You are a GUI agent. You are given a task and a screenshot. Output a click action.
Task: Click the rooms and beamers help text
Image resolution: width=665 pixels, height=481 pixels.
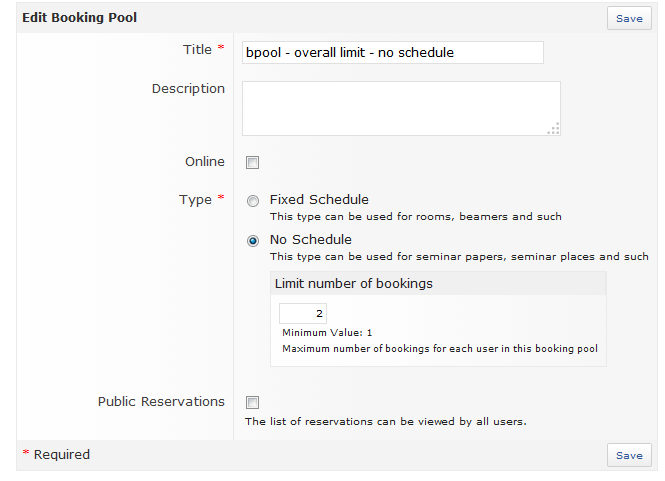(415, 217)
